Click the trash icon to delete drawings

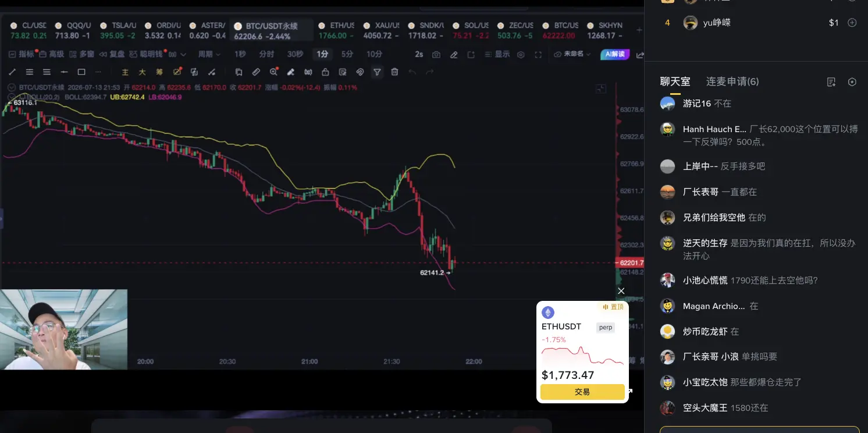pyautogui.click(x=394, y=72)
